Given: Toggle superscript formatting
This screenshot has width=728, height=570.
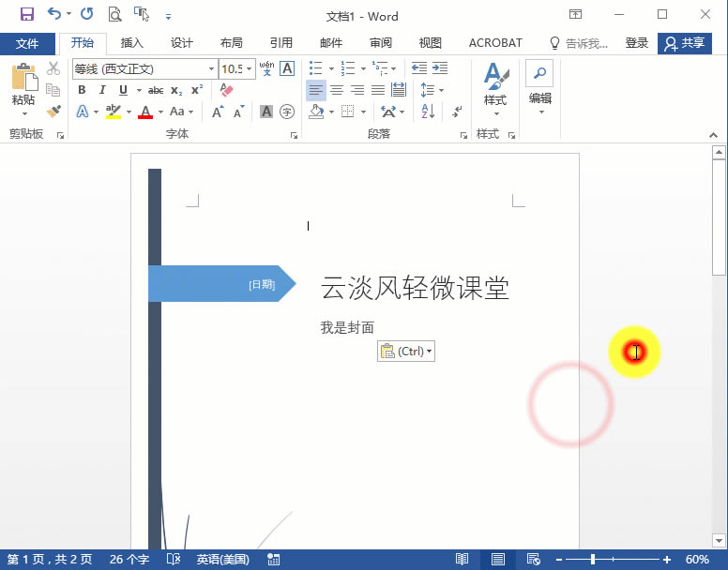Looking at the screenshot, I should pyautogui.click(x=197, y=90).
